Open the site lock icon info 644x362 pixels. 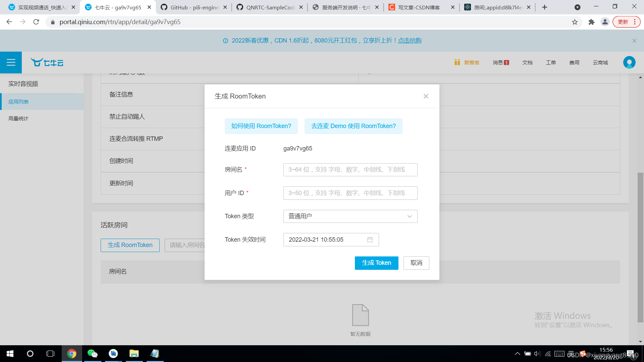[x=53, y=22]
